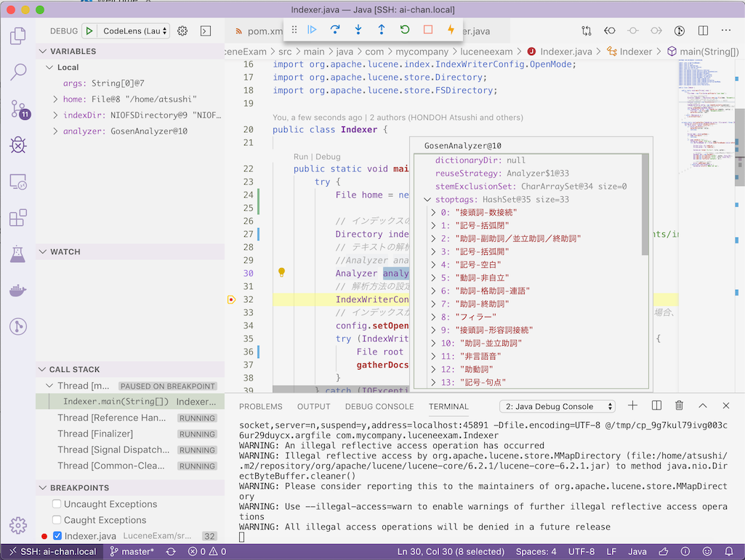Open the CodeLens launch configuration dropdown
The width and height of the screenshot is (745, 560).
tap(135, 31)
